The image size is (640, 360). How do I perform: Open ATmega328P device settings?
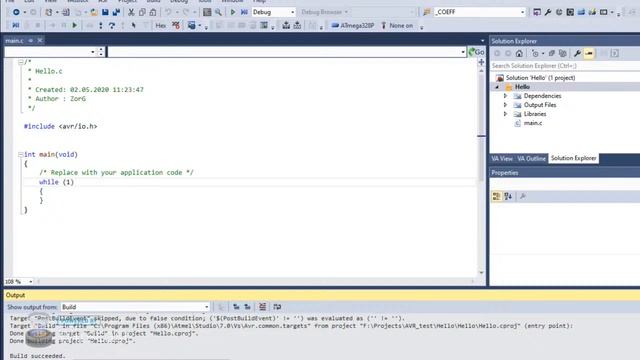point(353,25)
